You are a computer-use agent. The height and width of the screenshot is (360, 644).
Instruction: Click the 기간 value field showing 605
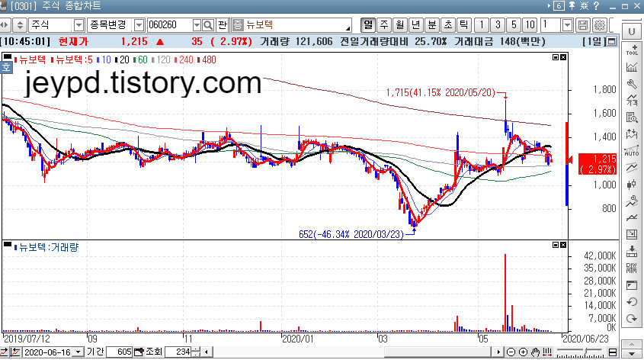tap(119, 352)
